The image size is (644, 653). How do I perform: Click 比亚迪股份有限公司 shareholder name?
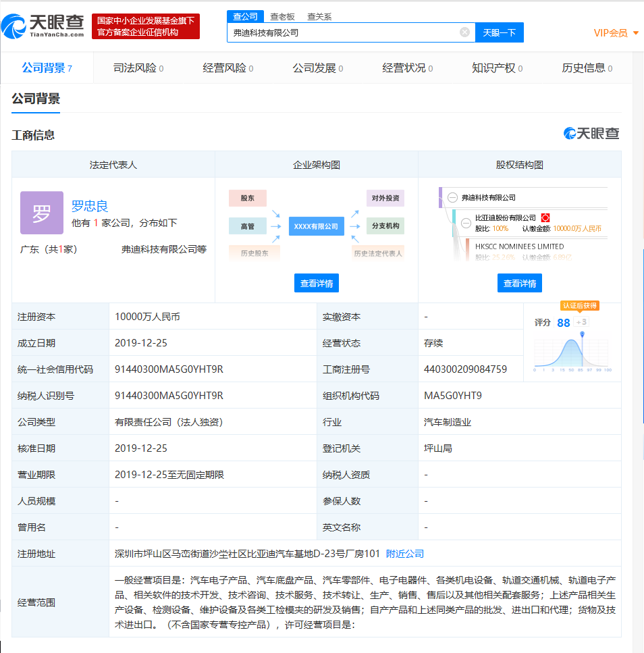pyautogui.click(x=506, y=218)
